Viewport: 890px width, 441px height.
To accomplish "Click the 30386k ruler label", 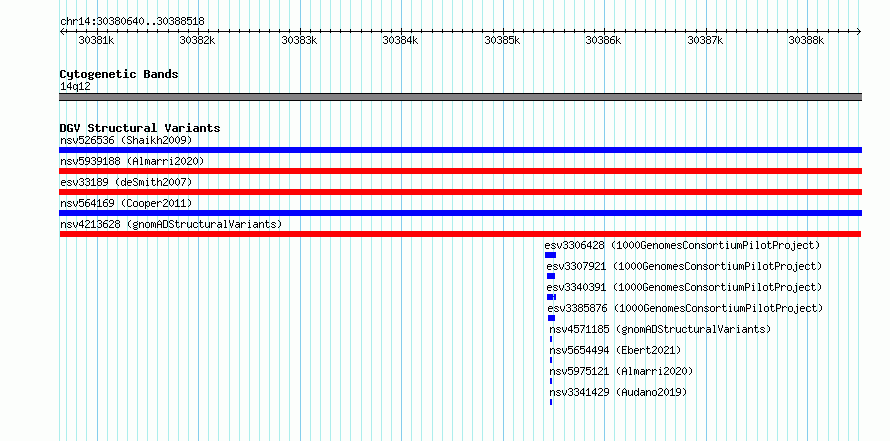I will [603, 40].
